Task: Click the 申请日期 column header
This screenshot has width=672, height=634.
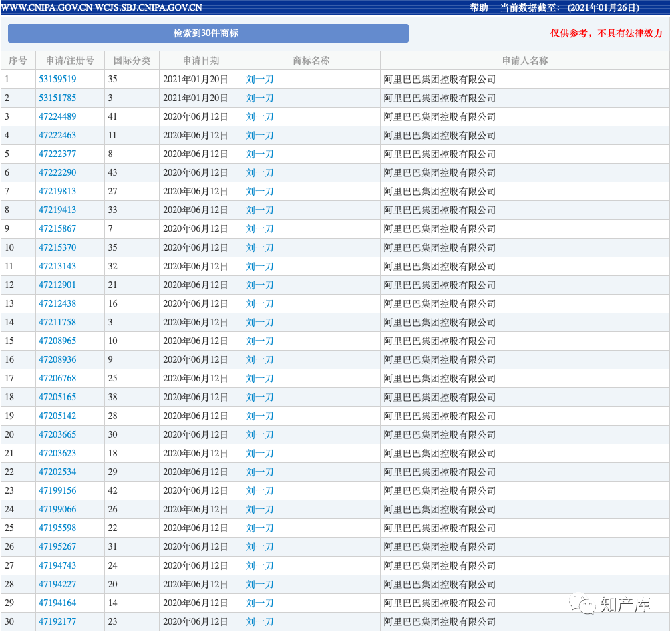Action: tap(200, 61)
